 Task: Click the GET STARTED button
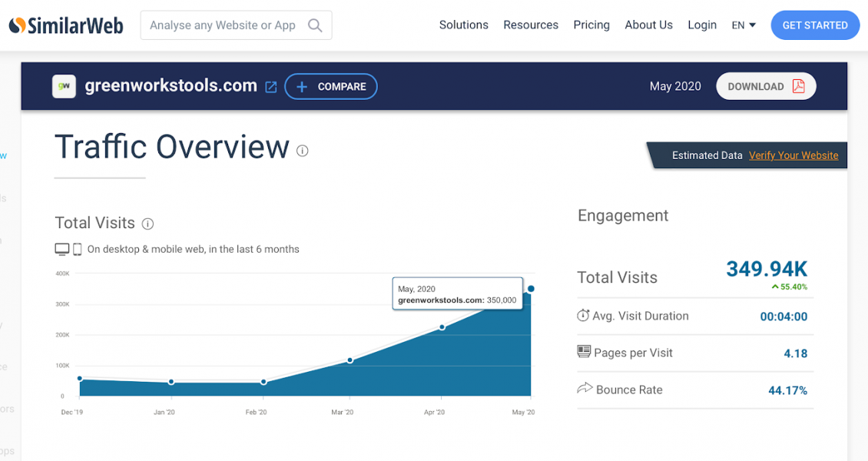[815, 25]
